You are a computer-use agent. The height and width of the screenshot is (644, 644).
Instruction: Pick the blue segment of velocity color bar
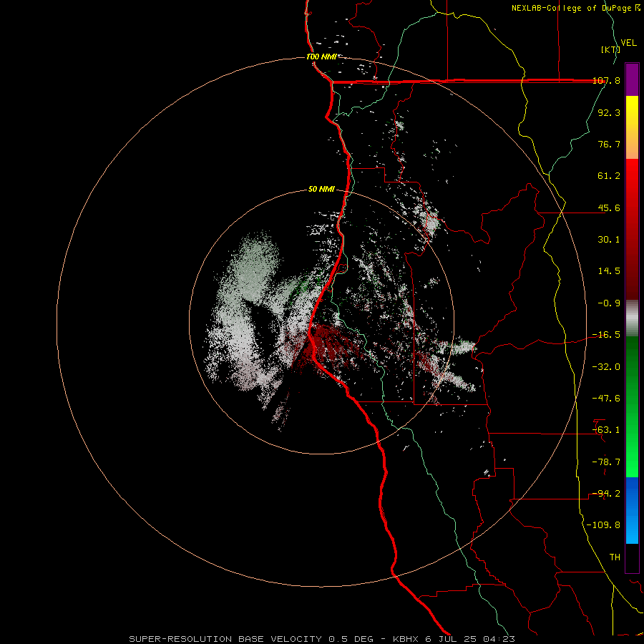(x=632, y=510)
